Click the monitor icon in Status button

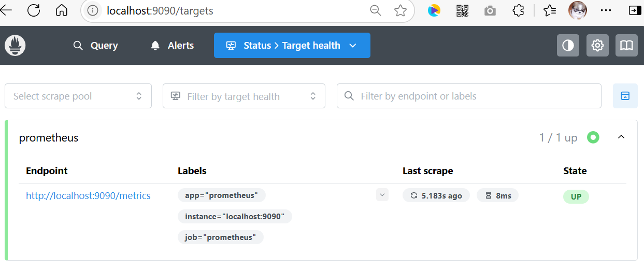231,46
